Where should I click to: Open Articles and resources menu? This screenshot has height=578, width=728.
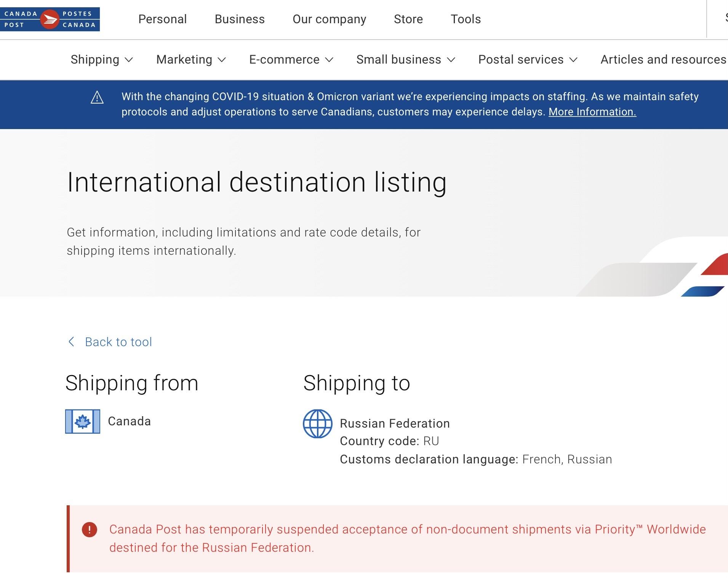pyautogui.click(x=663, y=60)
